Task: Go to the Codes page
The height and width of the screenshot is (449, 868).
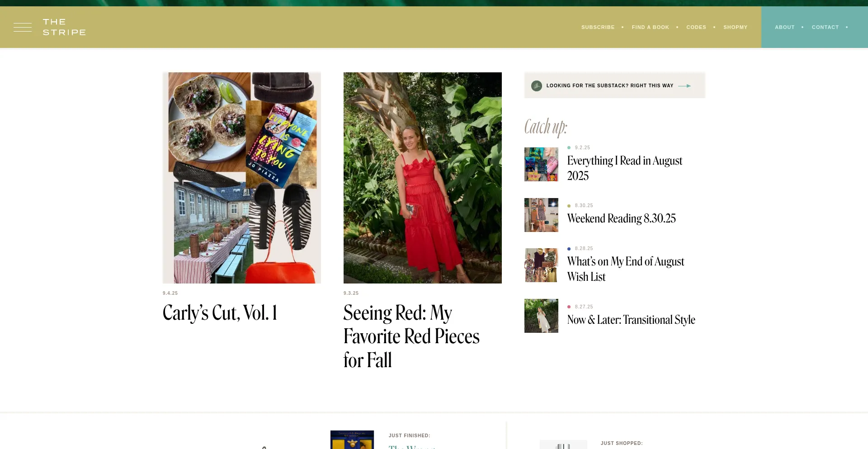Action: pos(696,27)
